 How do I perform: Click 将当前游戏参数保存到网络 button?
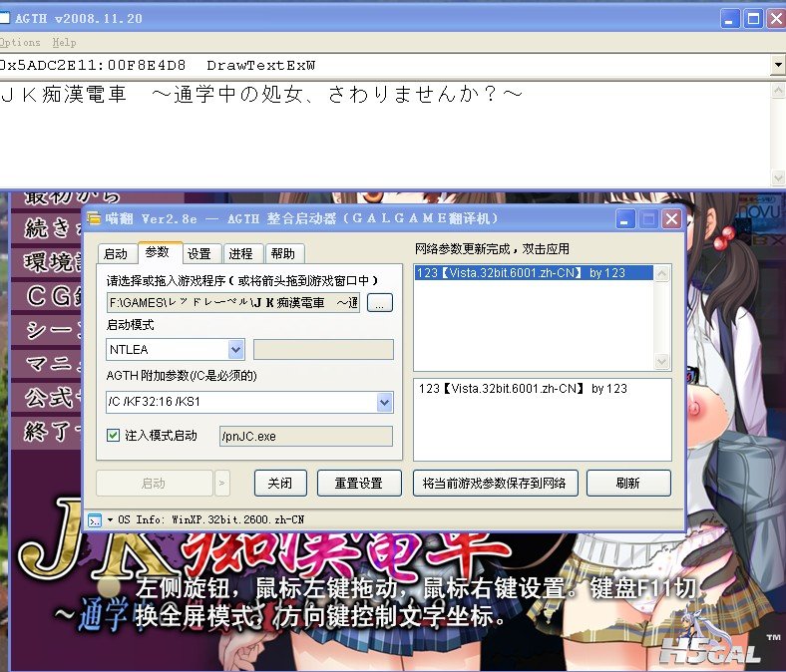point(495,484)
